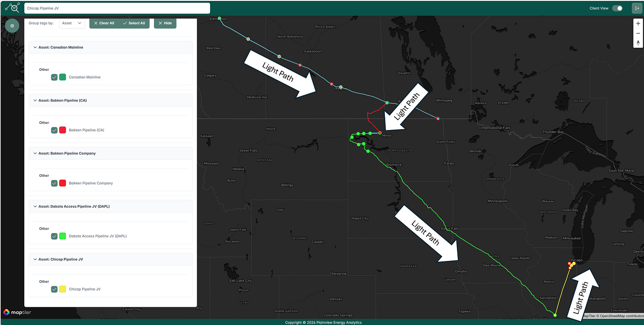This screenshot has width=644, height=325.
Task: Click the Minneapolis city label on map
Action: tap(498, 201)
